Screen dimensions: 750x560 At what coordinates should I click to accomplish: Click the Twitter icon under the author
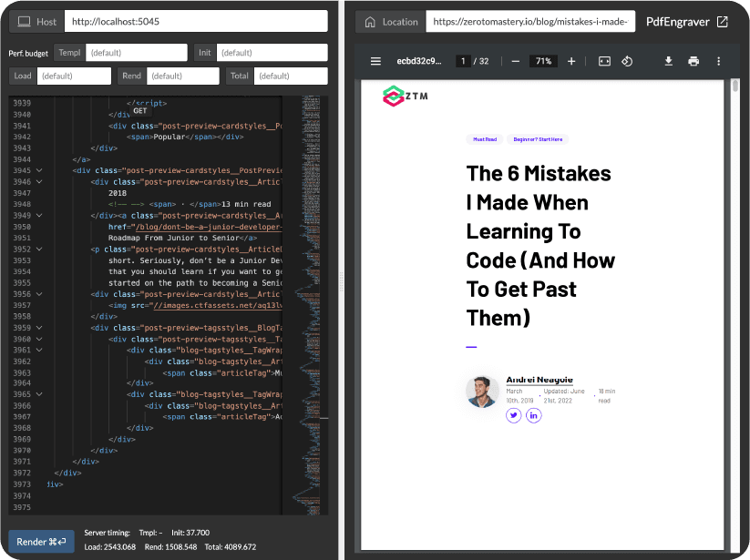tap(514, 416)
